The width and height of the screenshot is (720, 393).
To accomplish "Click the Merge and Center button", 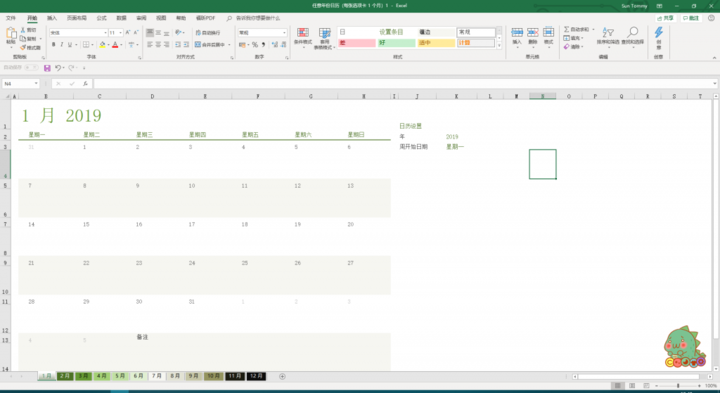I will pyautogui.click(x=210, y=45).
